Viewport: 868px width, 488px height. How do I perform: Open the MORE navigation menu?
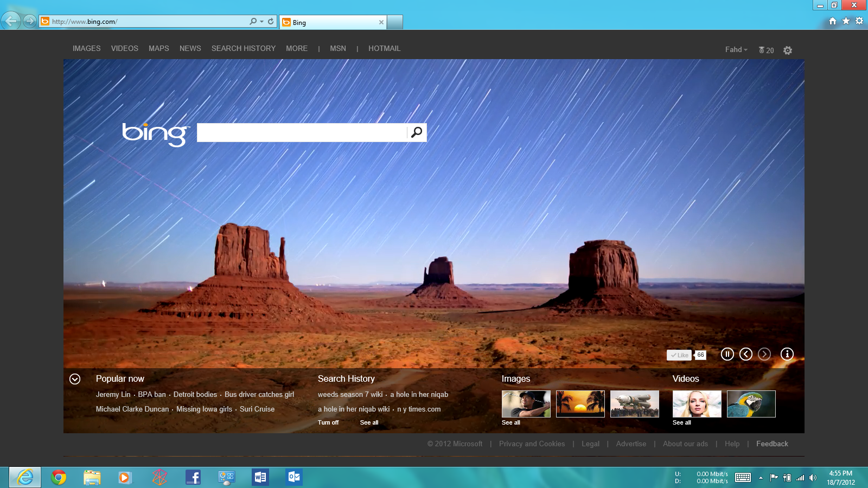297,48
